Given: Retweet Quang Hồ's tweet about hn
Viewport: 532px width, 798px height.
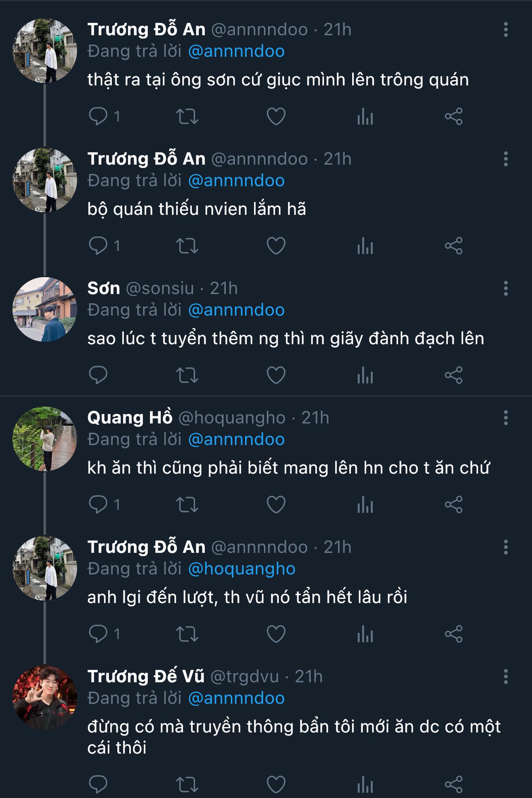Looking at the screenshot, I should [x=187, y=505].
